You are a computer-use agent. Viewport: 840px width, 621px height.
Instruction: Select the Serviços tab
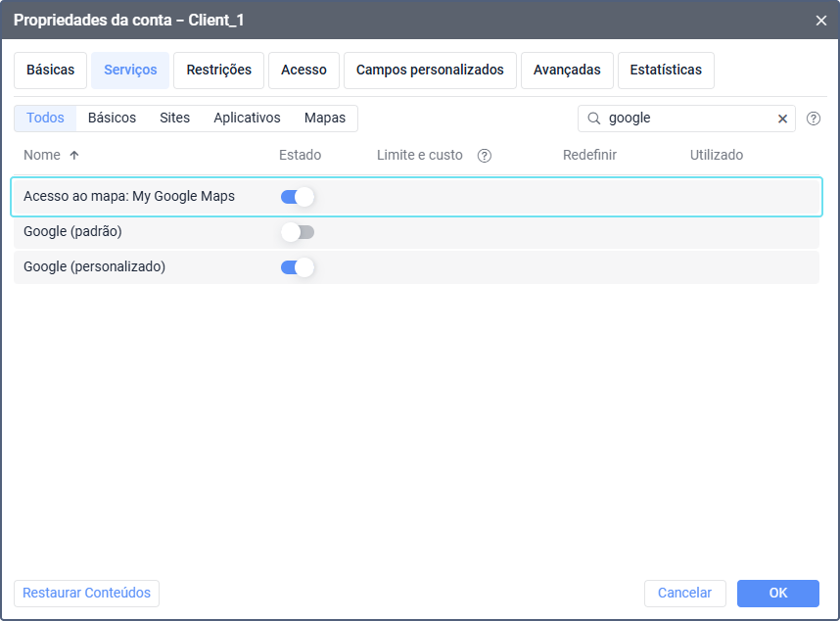coord(130,71)
